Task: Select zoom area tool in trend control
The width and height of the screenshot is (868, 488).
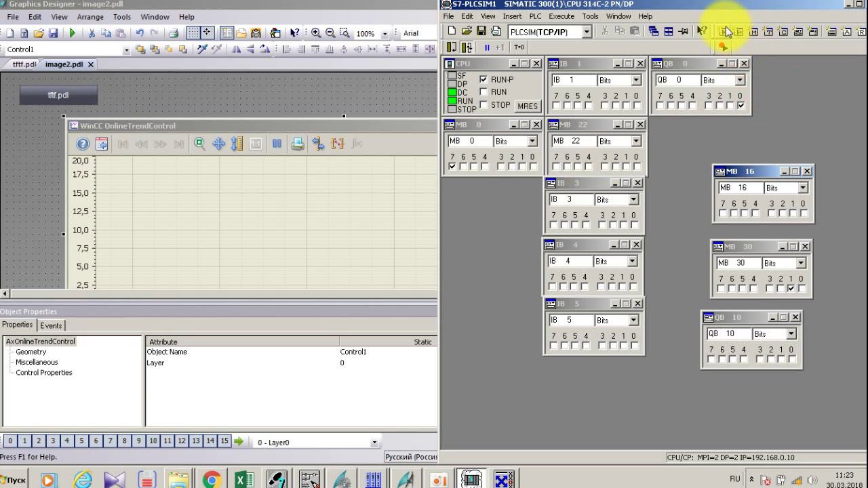Action: point(199,144)
